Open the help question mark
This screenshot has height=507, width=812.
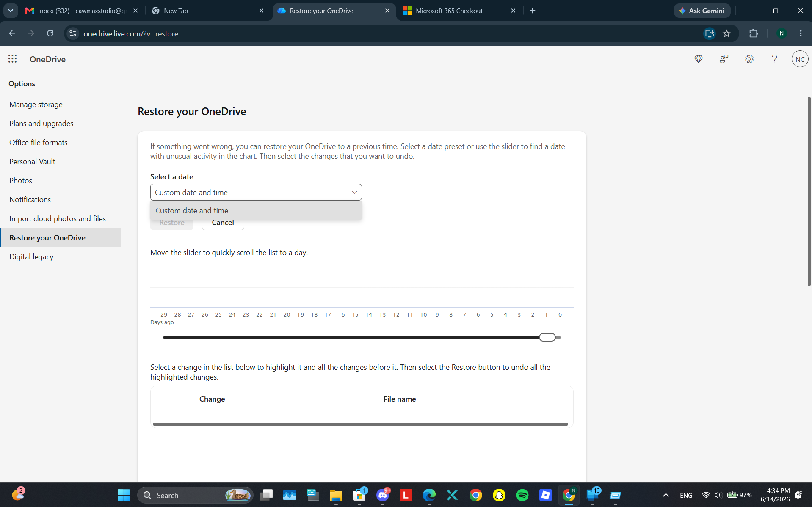[x=774, y=59]
